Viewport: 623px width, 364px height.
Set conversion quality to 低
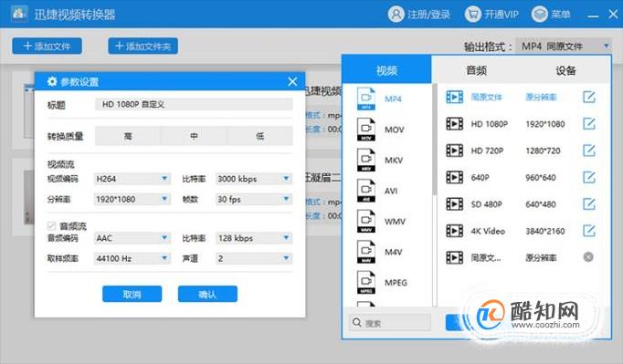coord(259,136)
